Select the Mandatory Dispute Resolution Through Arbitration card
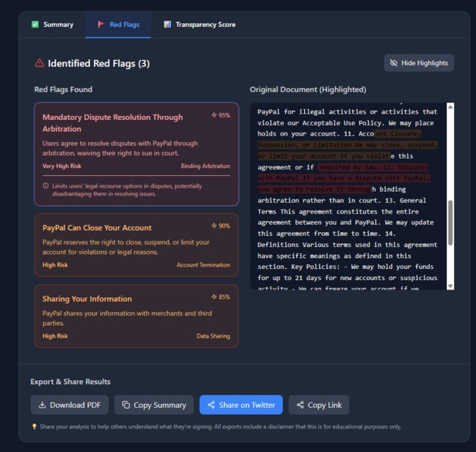 click(x=136, y=154)
